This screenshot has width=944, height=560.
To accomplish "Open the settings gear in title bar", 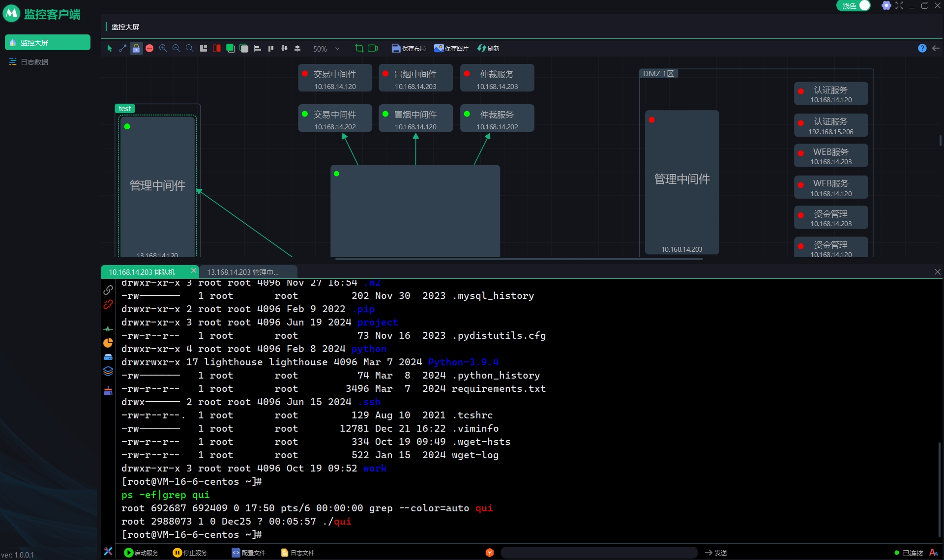I will (x=886, y=6).
